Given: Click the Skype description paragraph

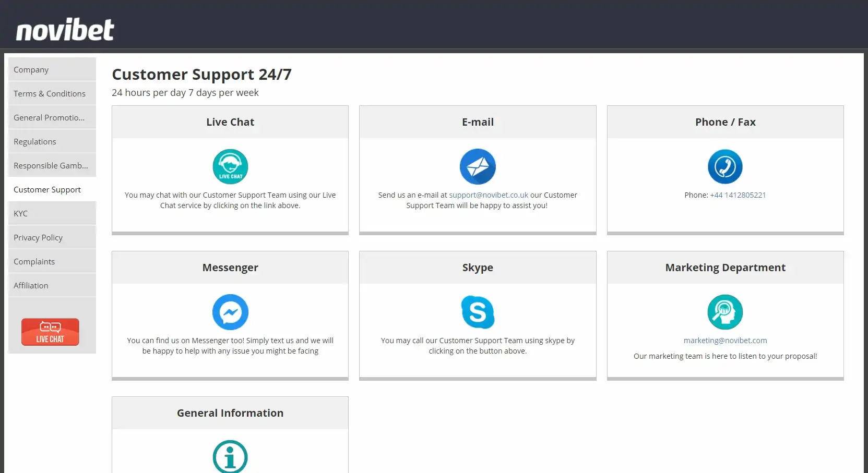Looking at the screenshot, I should tap(478, 346).
